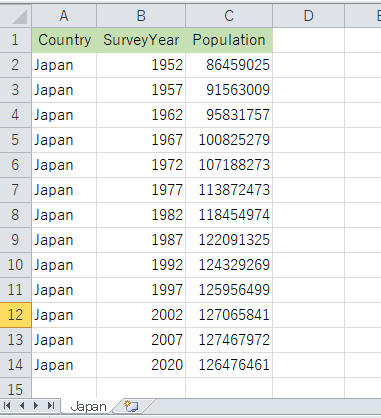Select cell with year 2020
This screenshot has width=381, height=418.
[x=141, y=365]
